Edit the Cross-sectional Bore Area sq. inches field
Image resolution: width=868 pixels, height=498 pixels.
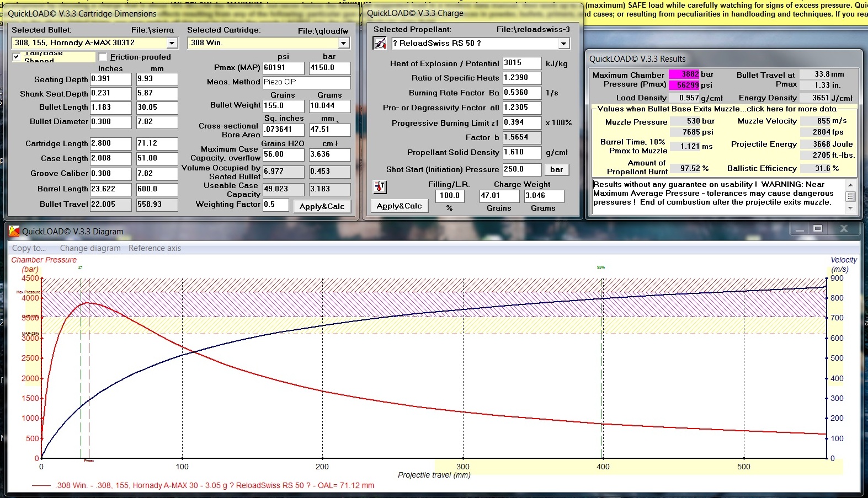point(283,130)
